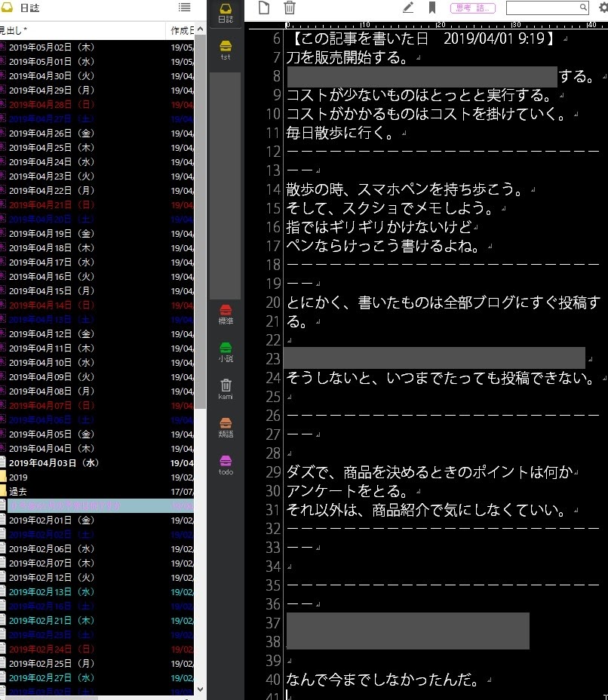Open the 過去 folder
Screen dimensions: 608x700
point(19,491)
